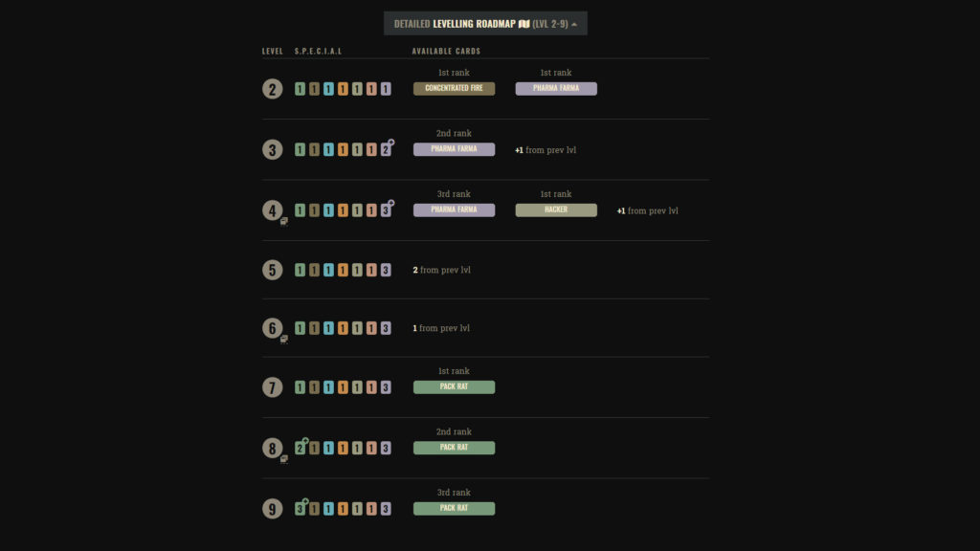
Task: Click the orange Charisma stat box on level 5
Action: click(343, 270)
